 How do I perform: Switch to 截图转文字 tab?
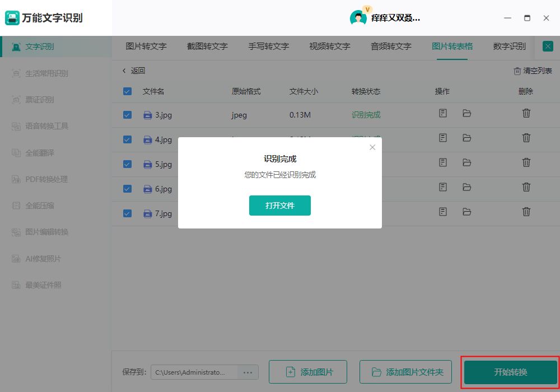207,46
